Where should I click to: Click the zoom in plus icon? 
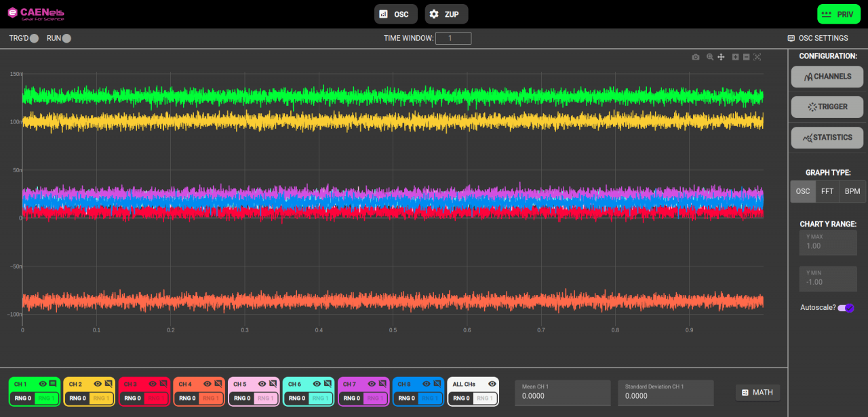(736, 58)
